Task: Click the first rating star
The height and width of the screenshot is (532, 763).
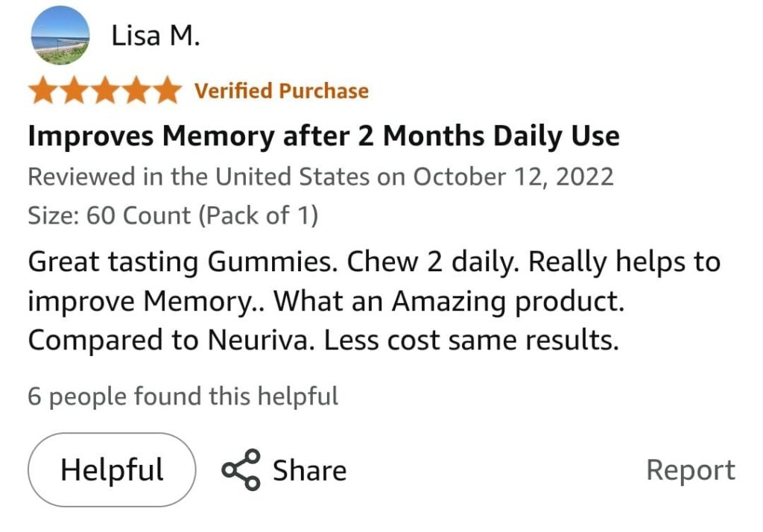Action: click(44, 91)
